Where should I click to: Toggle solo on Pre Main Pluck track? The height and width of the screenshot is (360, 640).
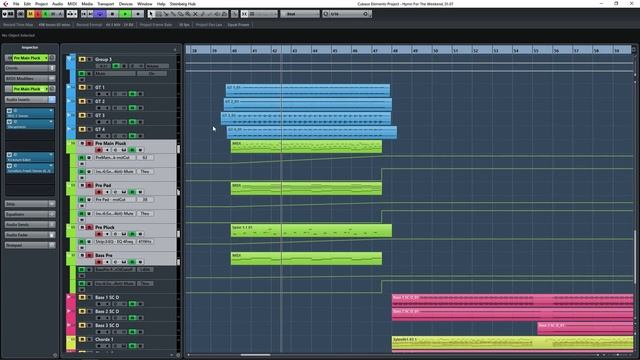[89, 143]
